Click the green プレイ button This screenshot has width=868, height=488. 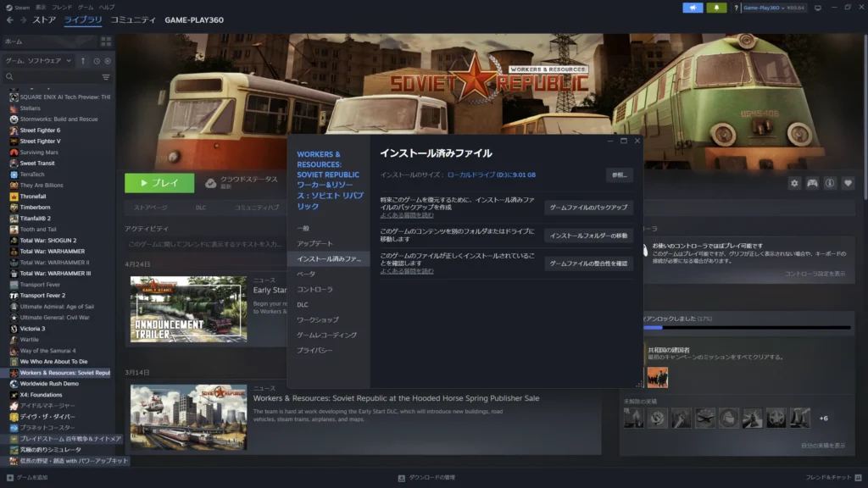pos(159,183)
